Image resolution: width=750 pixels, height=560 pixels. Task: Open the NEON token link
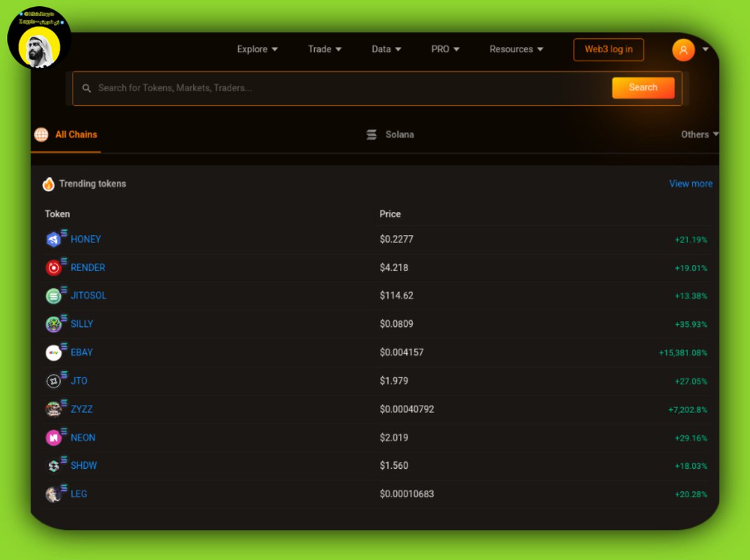pos(83,437)
